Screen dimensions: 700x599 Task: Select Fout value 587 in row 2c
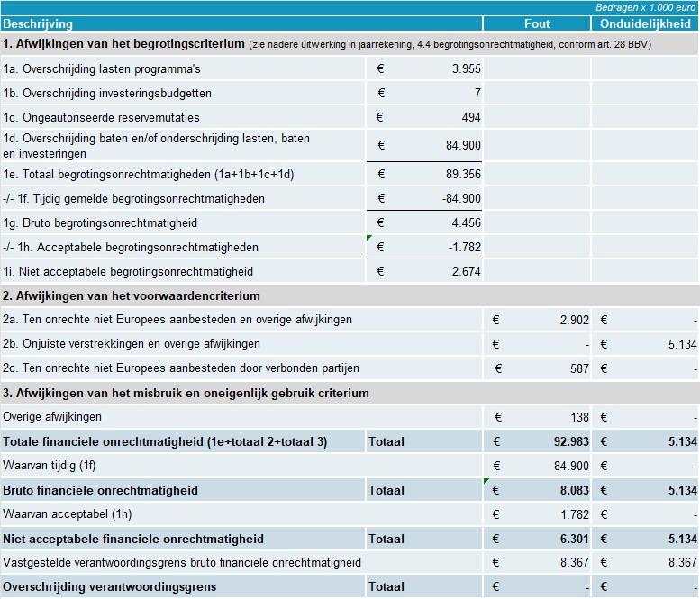click(x=579, y=368)
